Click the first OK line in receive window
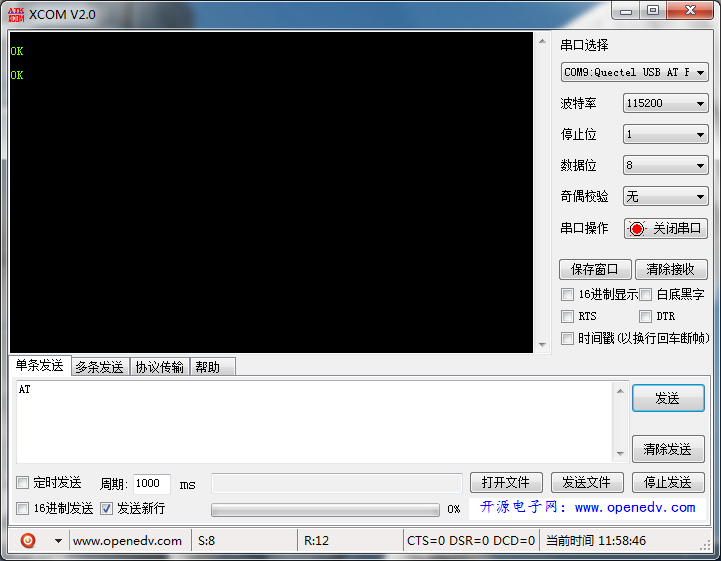The height and width of the screenshot is (561, 721). point(17,51)
